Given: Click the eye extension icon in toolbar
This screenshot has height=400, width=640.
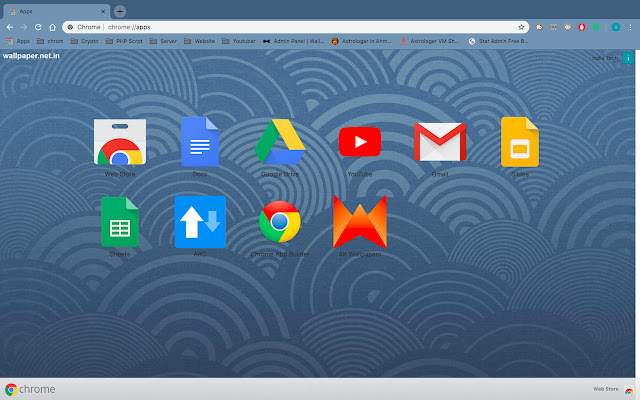Looking at the screenshot, I should tap(567, 27).
